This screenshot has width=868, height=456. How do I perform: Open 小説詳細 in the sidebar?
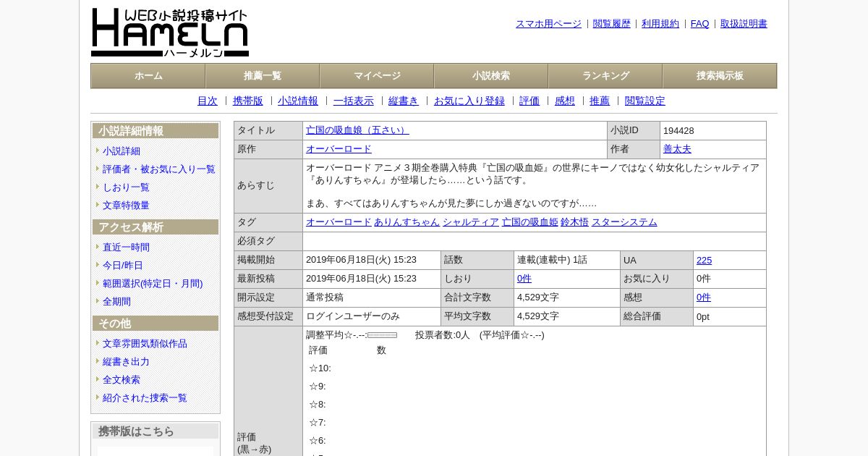[122, 151]
